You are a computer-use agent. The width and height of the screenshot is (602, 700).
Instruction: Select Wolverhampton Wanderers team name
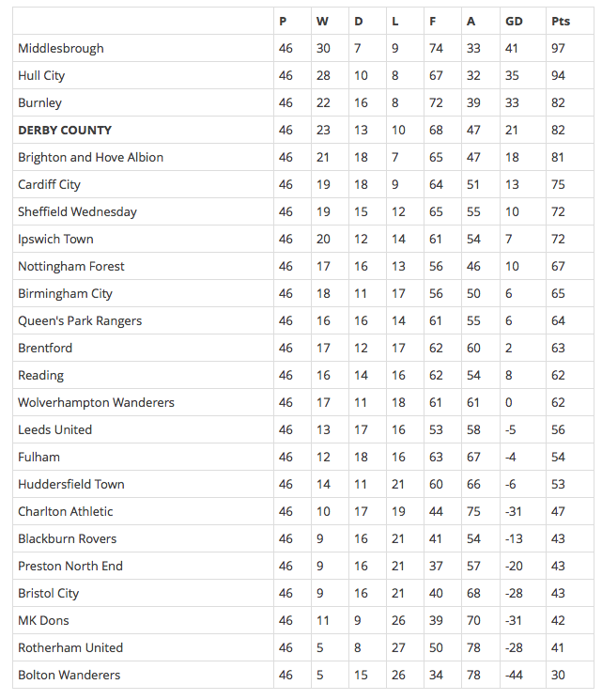[96, 402]
